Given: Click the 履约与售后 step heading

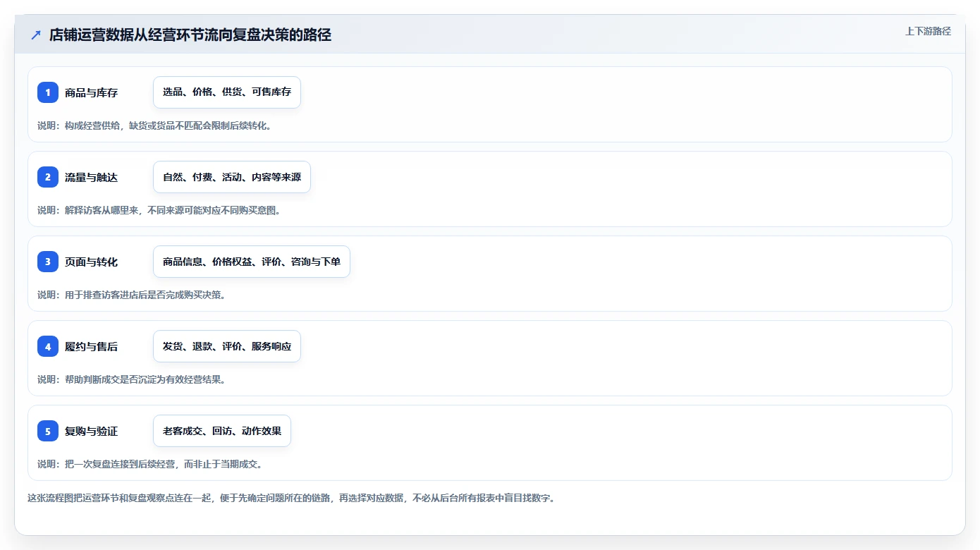Looking at the screenshot, I should [x=91, y=346].
